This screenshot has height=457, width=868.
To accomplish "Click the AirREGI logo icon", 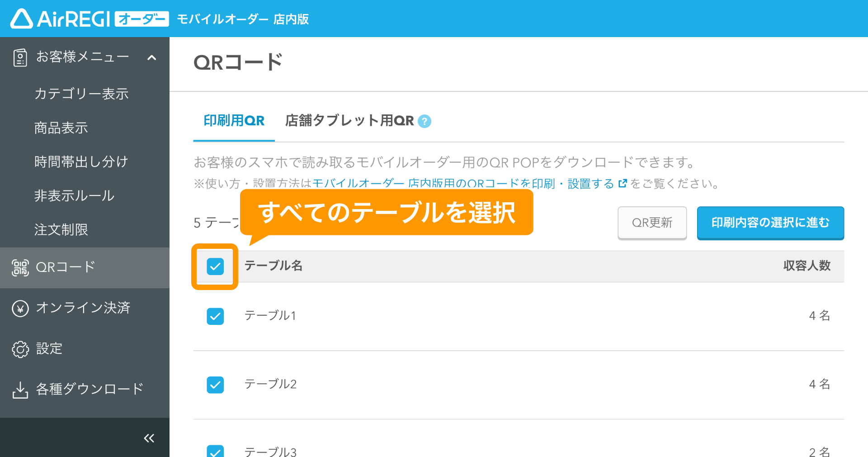I will tap(22, 19).
